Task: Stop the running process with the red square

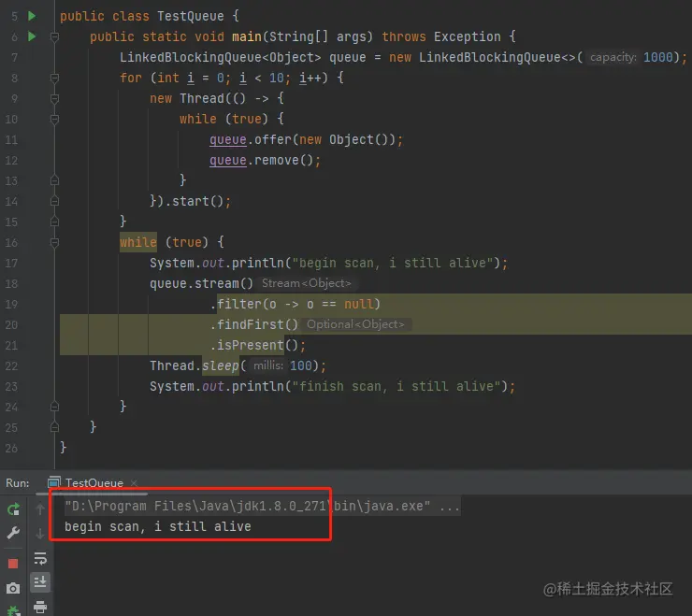Action: 13,564
